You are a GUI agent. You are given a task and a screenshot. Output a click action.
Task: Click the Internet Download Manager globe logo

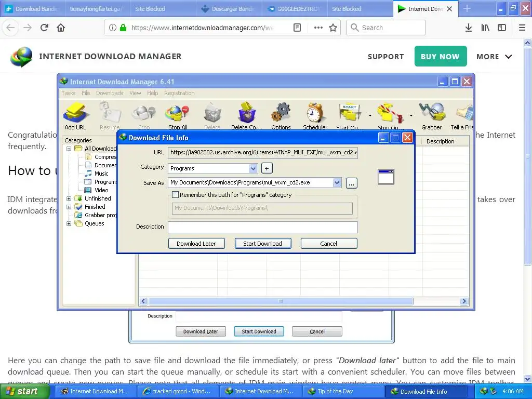[21, 56]
